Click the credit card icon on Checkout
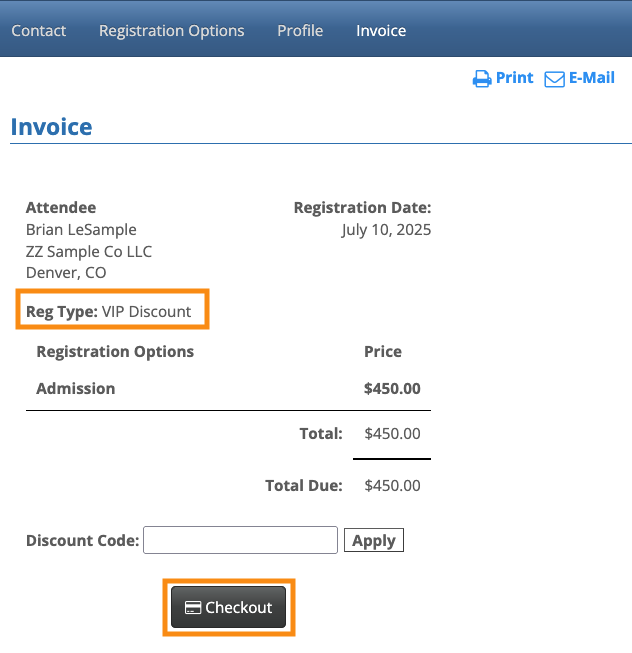The width and height of the screenshot is (632, 653). click(x=194, y=608)
